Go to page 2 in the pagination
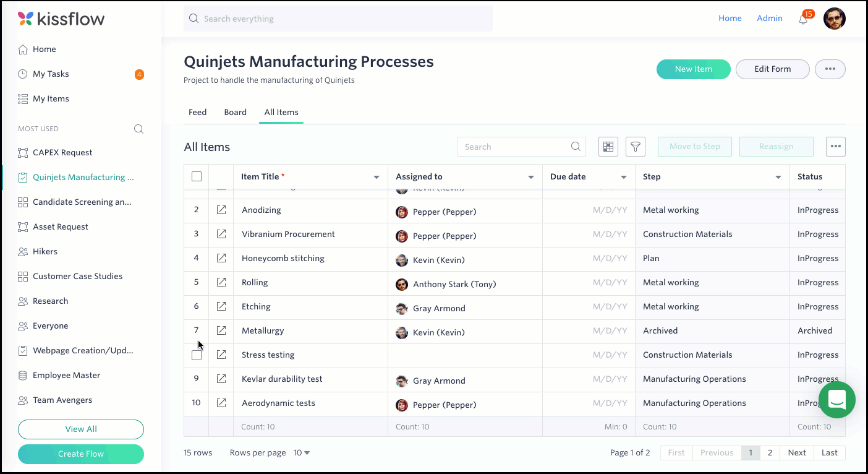This screenshot has width=868, height=474. tap(770, 453)
